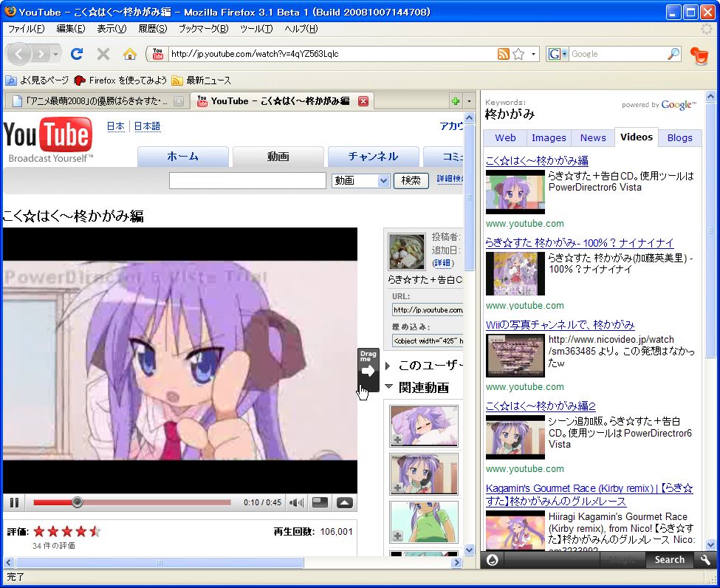
Task: Open the 履歴 menu
Action: coord(153,29)
